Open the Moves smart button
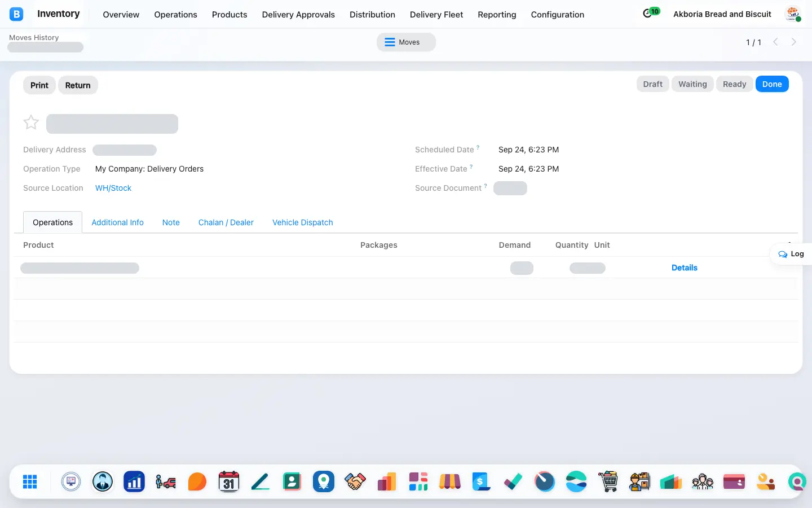 click(x=406, y=42)
